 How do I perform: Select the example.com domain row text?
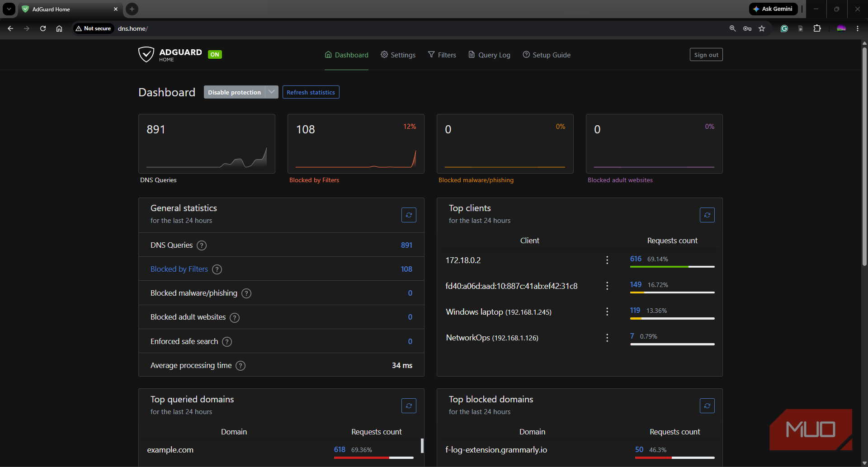(170, 450)
